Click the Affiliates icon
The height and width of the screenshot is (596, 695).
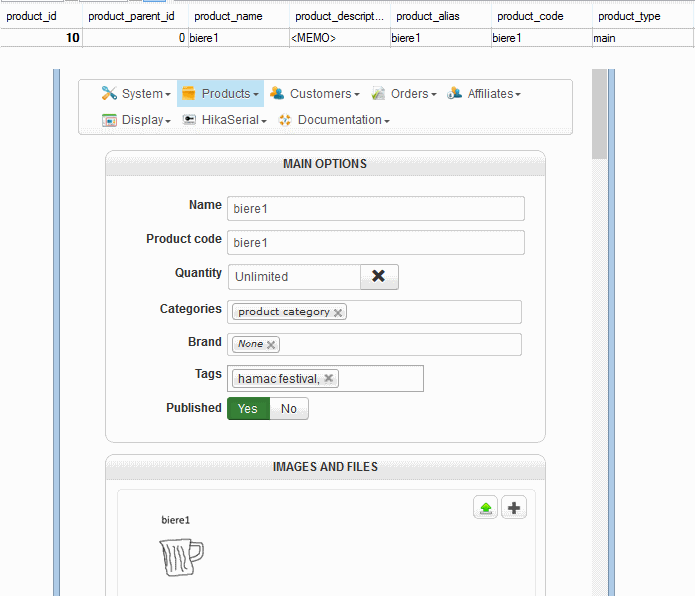(x=454, y=93)
